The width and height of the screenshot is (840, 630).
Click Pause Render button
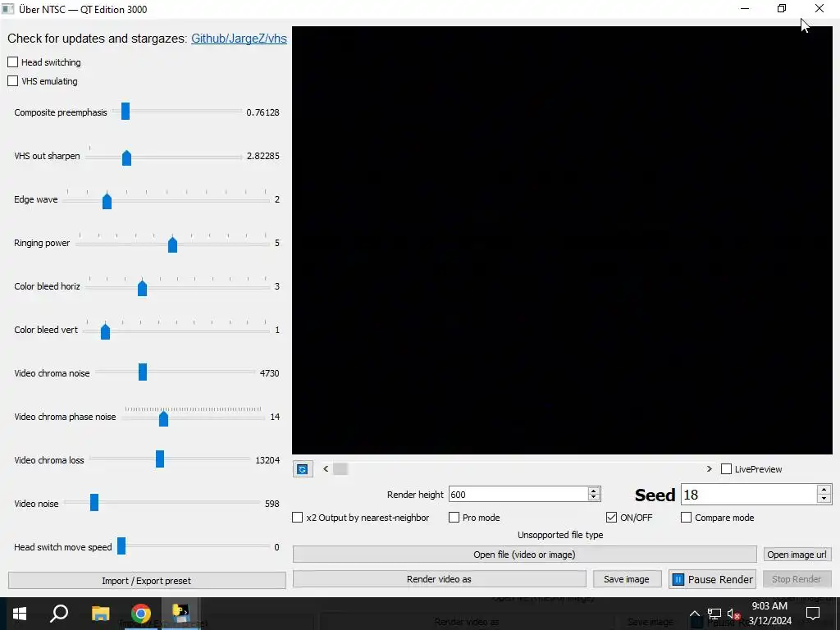[713, 579]
